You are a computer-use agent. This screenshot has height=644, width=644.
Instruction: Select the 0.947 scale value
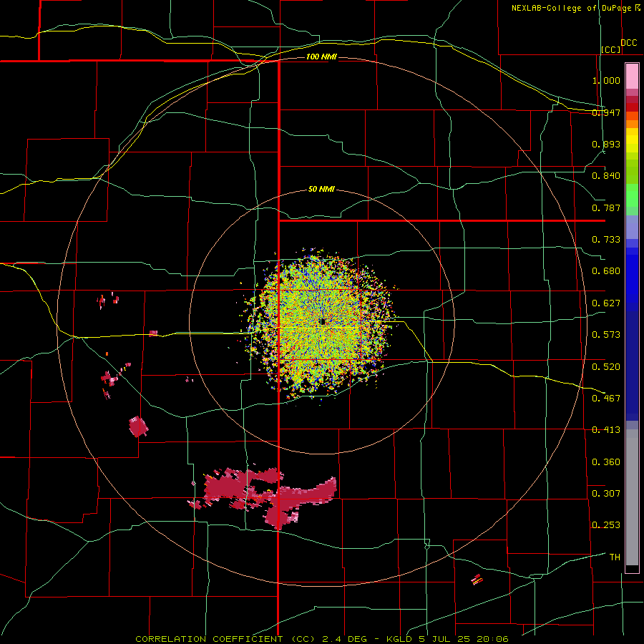click(x=606, y=112)
